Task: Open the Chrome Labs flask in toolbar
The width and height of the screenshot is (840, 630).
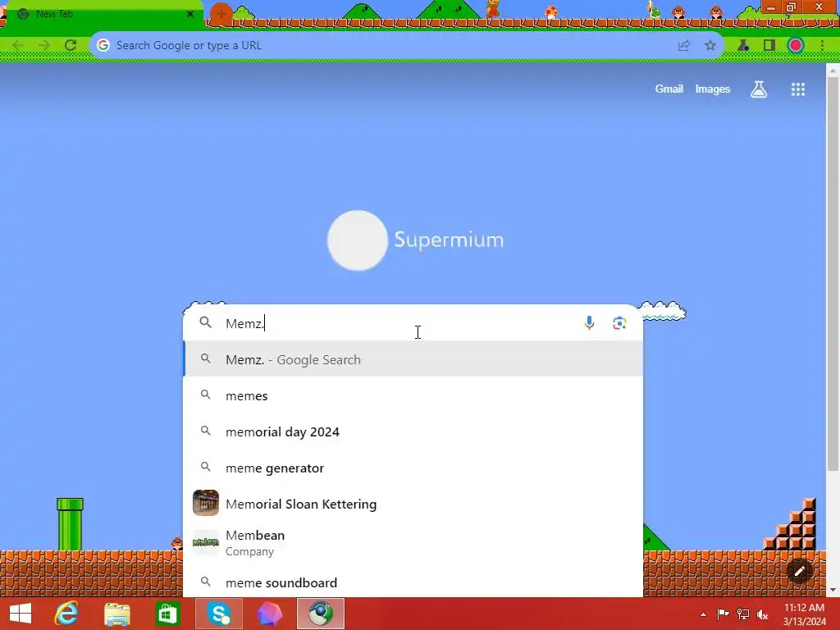Action: [743, 46]
